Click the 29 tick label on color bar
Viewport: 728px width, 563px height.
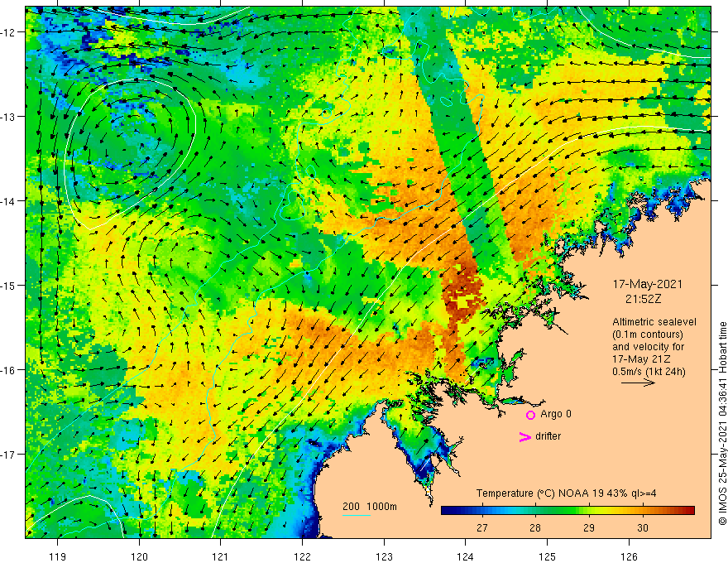pyautogui.click(x=589, y=527)
